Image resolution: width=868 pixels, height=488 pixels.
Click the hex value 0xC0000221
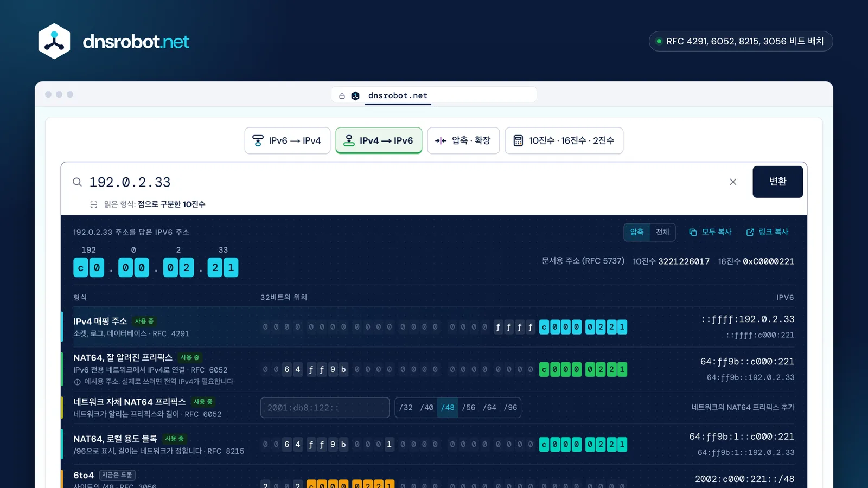[768, 261]
